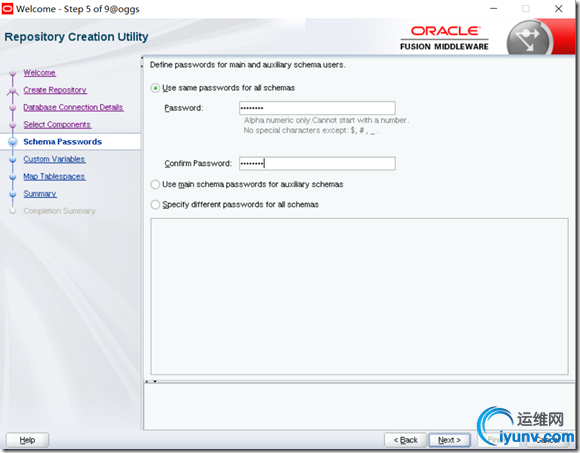Click the 'Define passwords for main and auxiliary' text
The height and width of the screenshot is (453, 580).
[247, 65]
